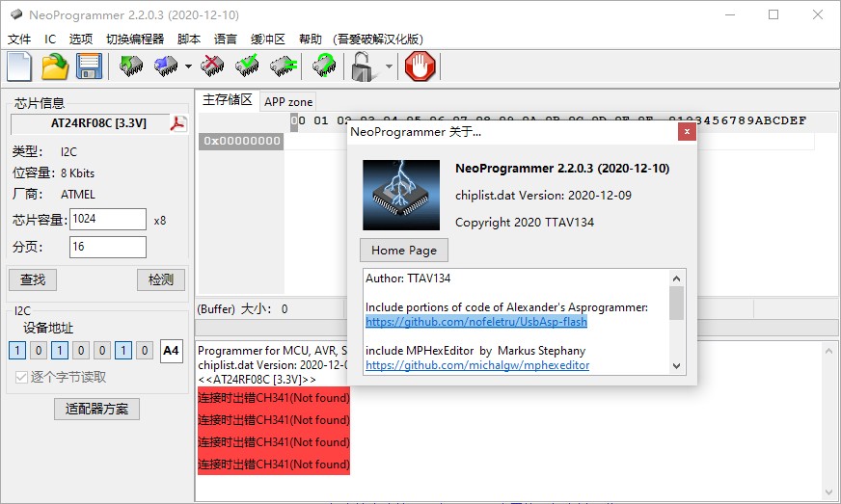Click the first red CH341 Not found log line

[274, 398]
